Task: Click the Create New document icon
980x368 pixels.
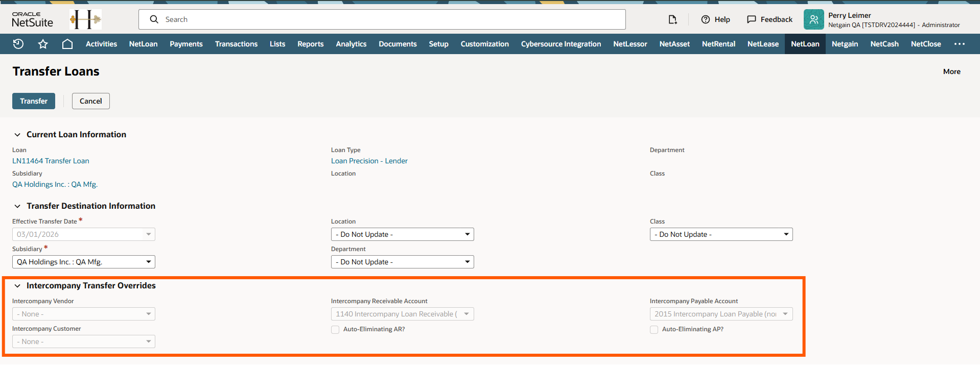Action: tap(672, 19)
